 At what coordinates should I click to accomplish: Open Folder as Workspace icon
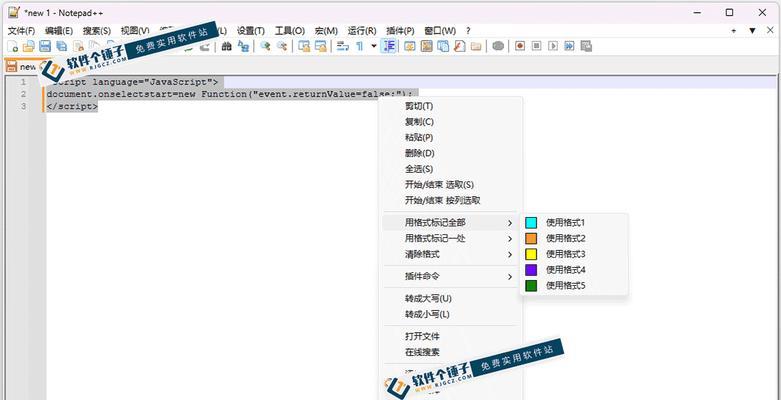pos(476,46)
